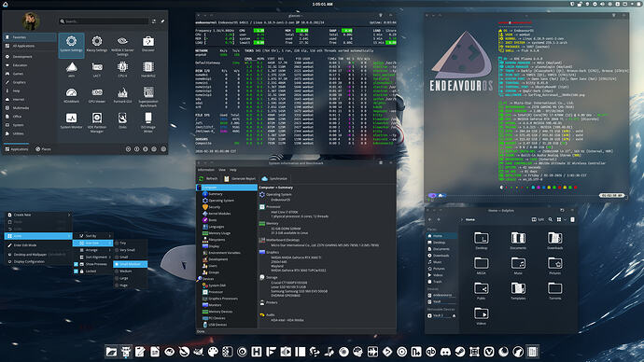The width and height of the screenshot is (644, 362).
Task: Select Graphics Processors in the tree
Action: tap(223, 299)
